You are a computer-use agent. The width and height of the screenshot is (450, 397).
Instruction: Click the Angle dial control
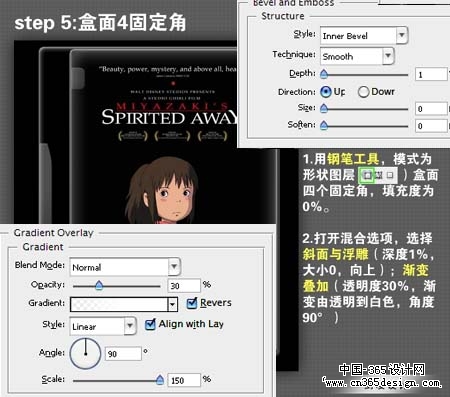85,353
